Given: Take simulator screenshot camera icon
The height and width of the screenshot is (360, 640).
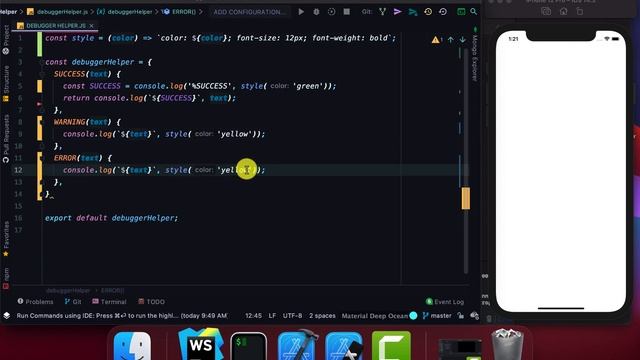Looking at the screenshot, I should (x=546, y=12).
